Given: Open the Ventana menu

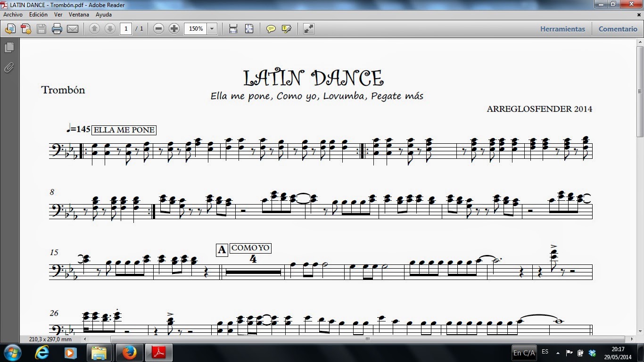Looking at the screenshot, I should tap(79, 15).
